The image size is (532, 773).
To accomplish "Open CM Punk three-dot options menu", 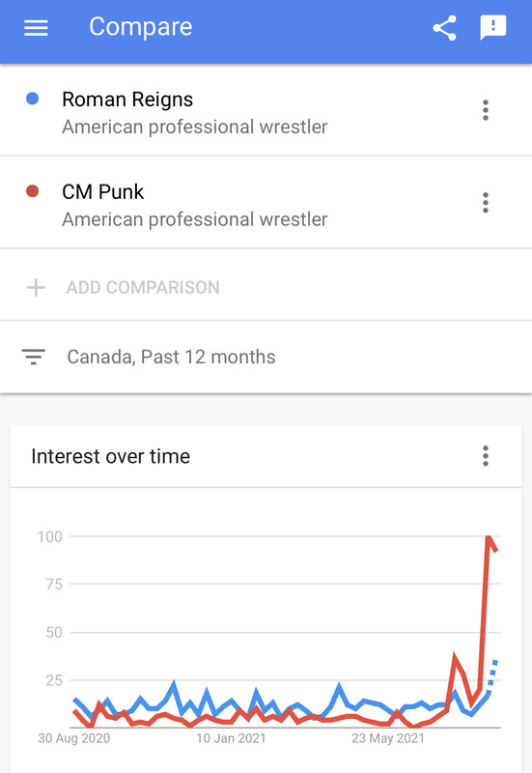I will [486, 203].
